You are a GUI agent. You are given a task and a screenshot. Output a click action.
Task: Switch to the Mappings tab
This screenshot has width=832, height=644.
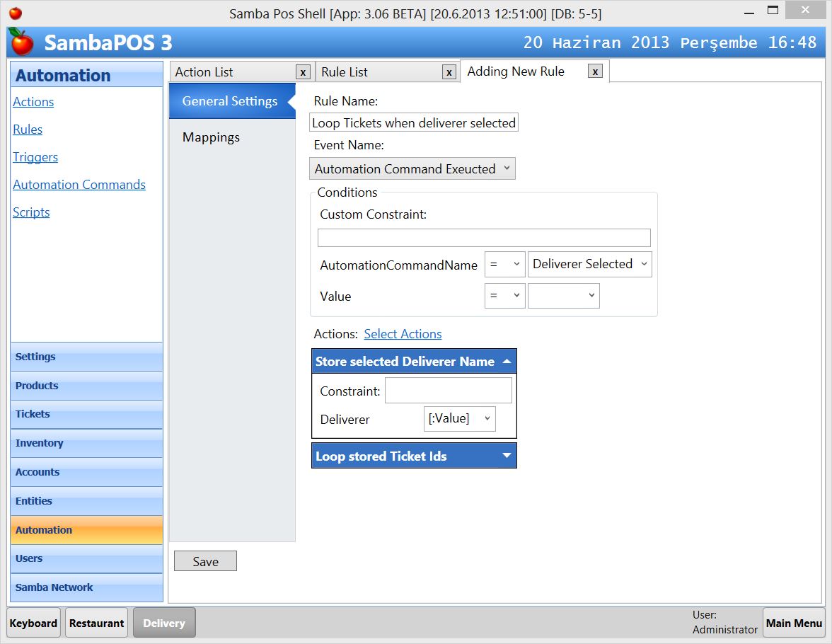pos(211,137)
